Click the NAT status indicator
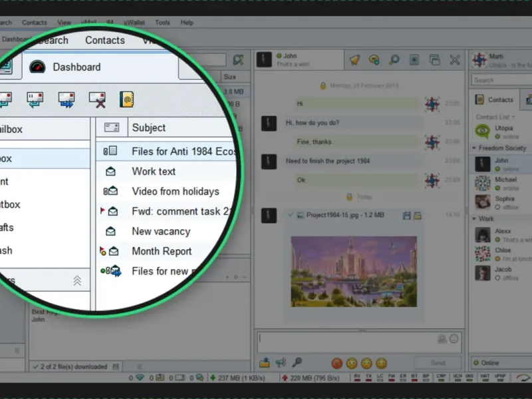Viewport: 532px width, 399px height. point(485,378)
